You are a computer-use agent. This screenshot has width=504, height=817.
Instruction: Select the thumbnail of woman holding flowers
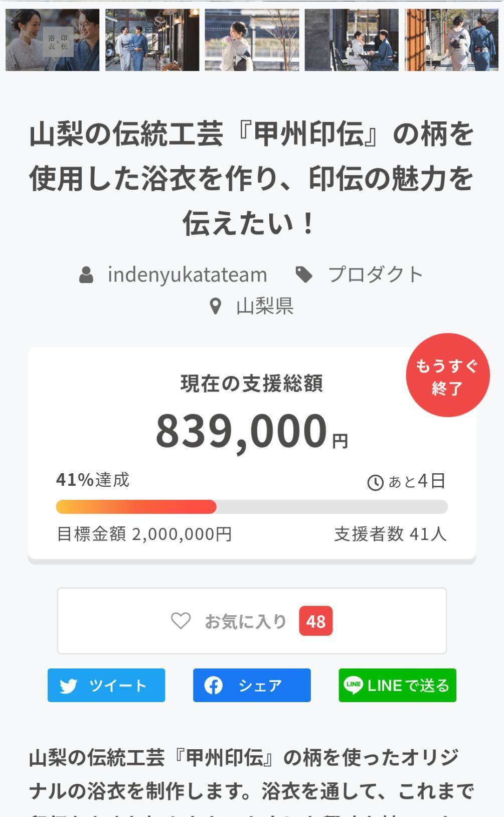pos(252,40)
